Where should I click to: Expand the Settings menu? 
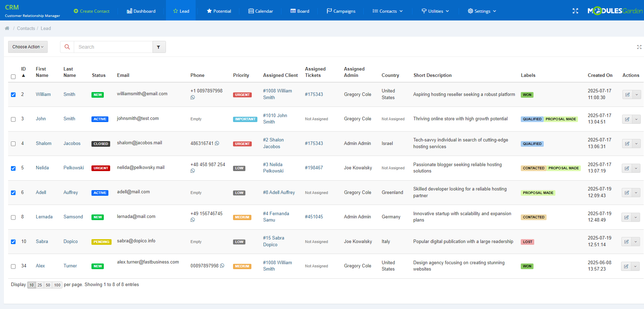482,11
